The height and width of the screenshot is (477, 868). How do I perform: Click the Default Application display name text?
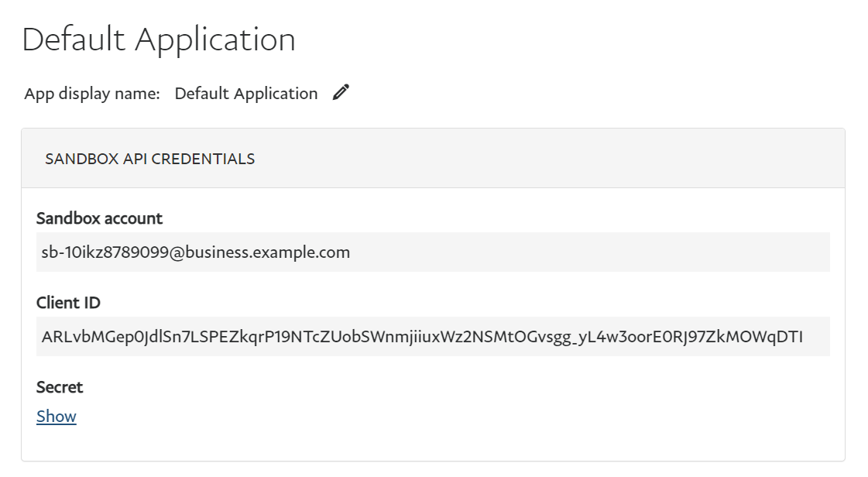pos(245,93)
